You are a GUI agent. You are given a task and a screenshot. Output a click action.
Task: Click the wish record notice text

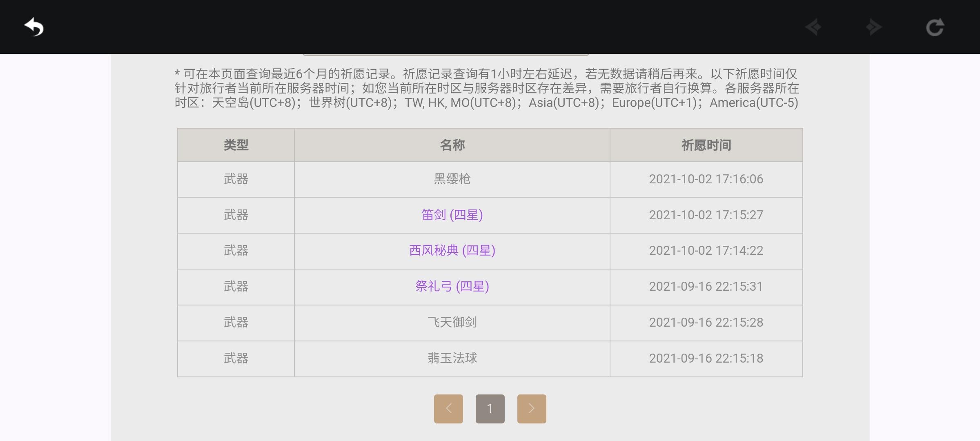486,88
